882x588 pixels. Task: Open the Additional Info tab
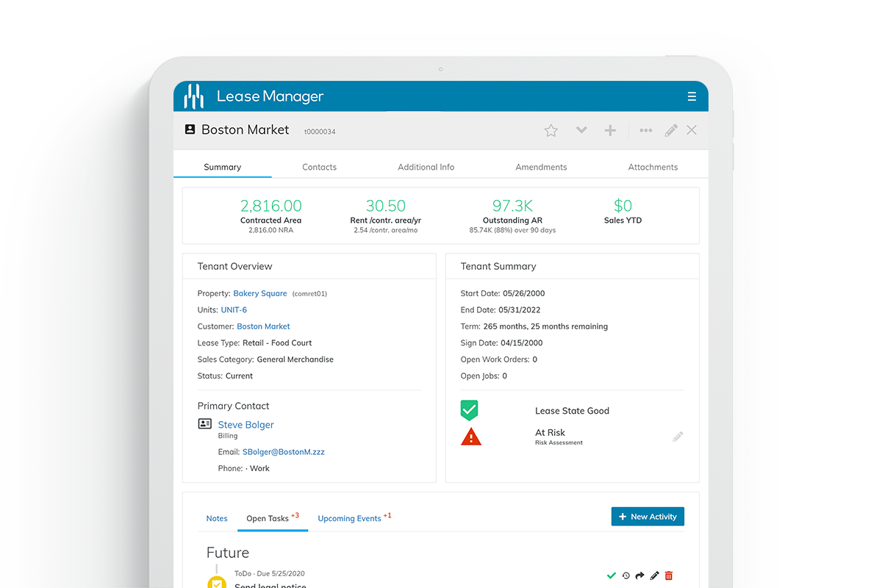tap(426, 167)
